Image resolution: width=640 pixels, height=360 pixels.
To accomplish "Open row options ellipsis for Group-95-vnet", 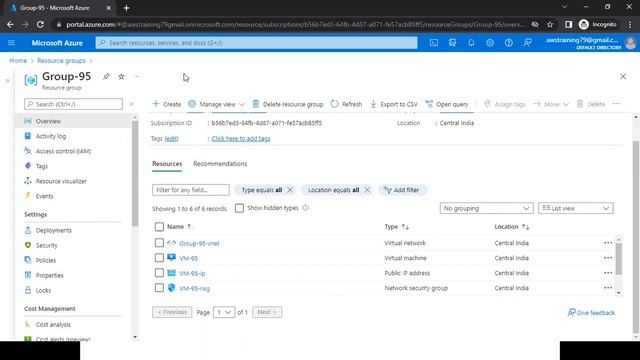I will (608, 243).
